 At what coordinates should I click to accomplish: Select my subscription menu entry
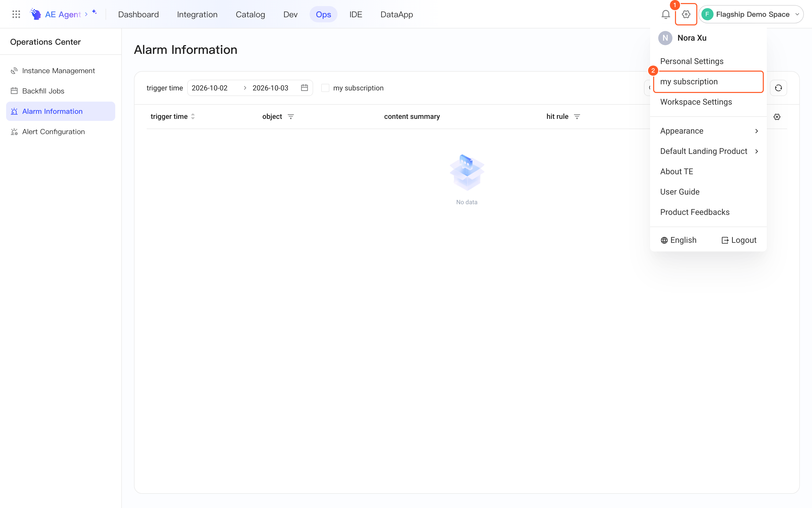[x=709, y=82]
